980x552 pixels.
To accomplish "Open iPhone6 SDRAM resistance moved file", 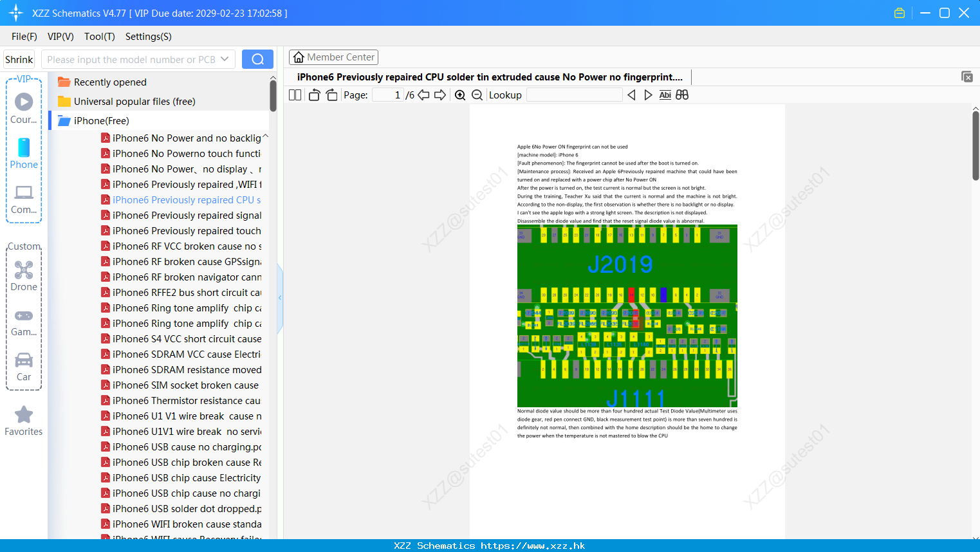I will [181, 370].
